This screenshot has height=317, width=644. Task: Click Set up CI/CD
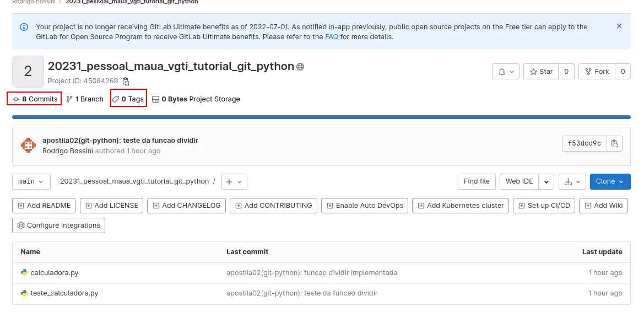point(544,206)
